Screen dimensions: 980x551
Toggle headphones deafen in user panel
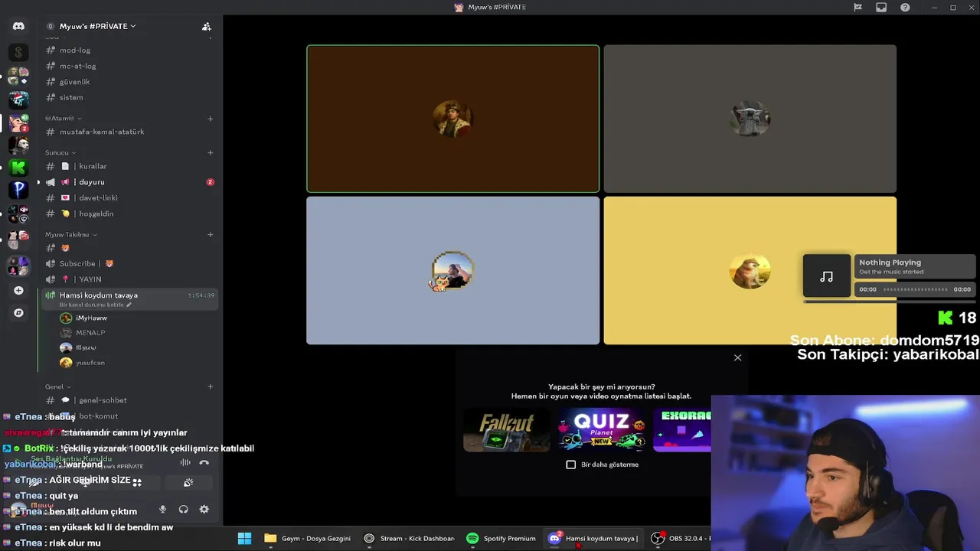click(x=183, y=509)
